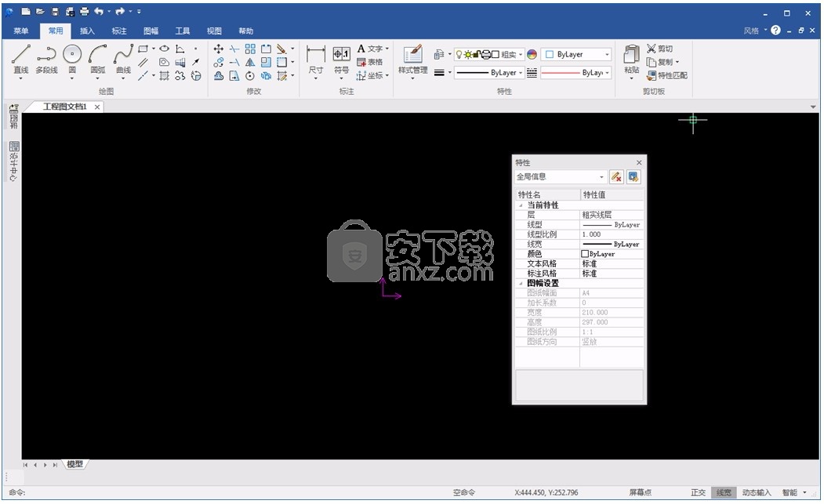Click the 剪切 cut button
The height and width of the screenshot is (504, 824).
[659, 49]
